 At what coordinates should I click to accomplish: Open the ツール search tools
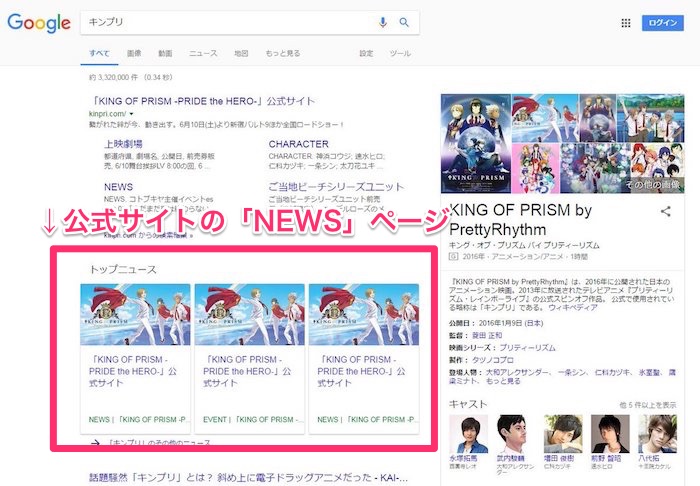pos(399,52)
